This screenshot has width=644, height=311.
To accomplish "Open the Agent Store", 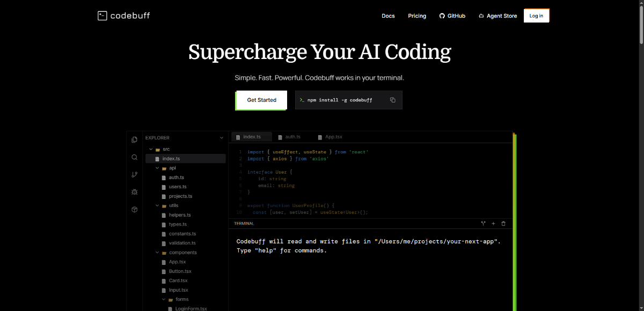I will tap(497, 16).
